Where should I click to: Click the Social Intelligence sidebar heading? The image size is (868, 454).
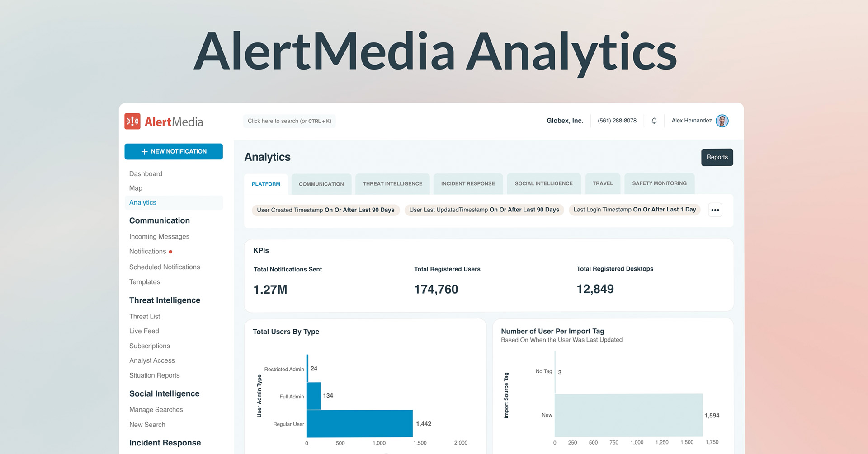[x=164, y=394]
